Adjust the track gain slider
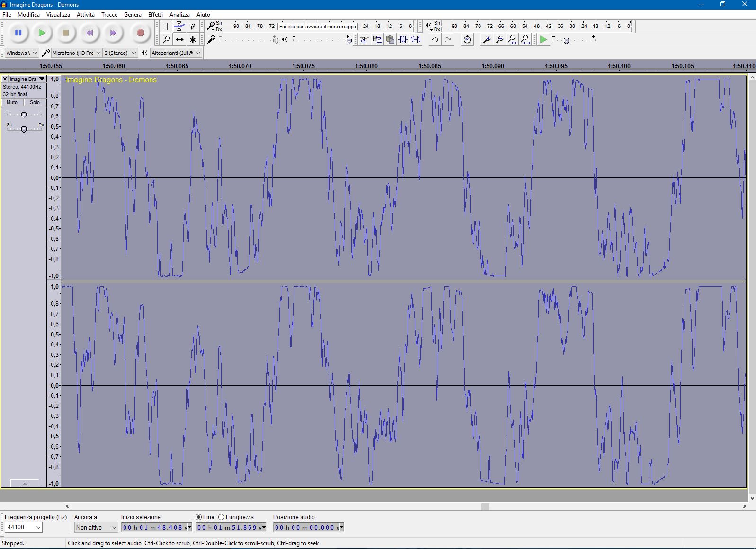This screenshot has width=756, height=549. click(x=24, y=115)
